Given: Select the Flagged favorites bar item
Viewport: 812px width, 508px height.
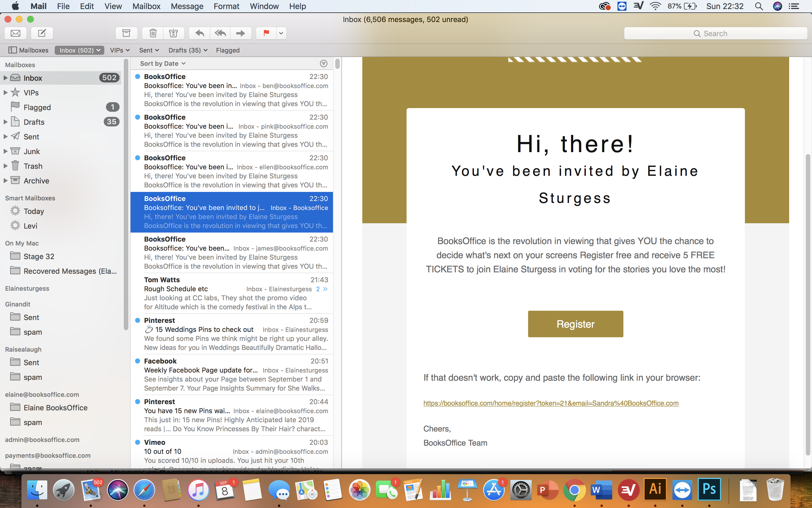Looking at the screenshot, I should tap(228, 50).
